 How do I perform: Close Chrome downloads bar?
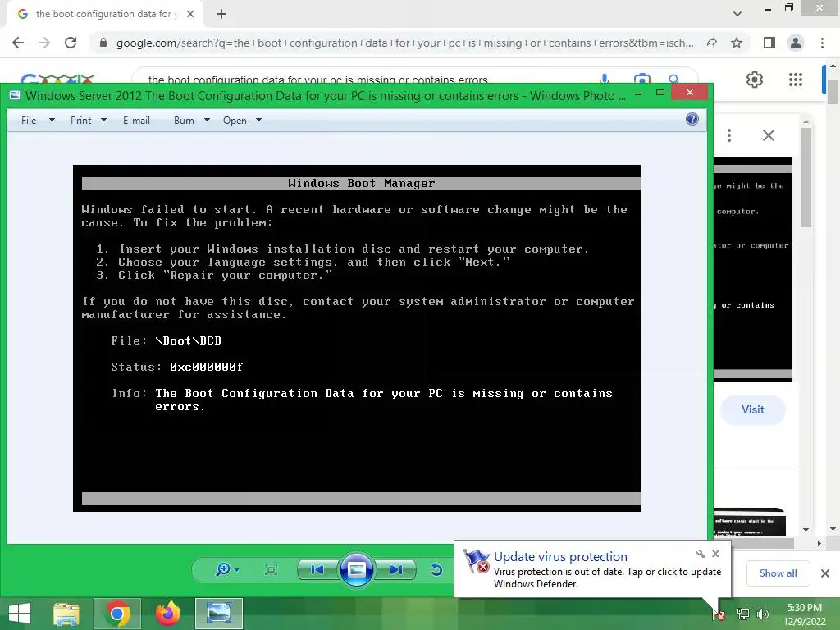(x=825, y=573)
